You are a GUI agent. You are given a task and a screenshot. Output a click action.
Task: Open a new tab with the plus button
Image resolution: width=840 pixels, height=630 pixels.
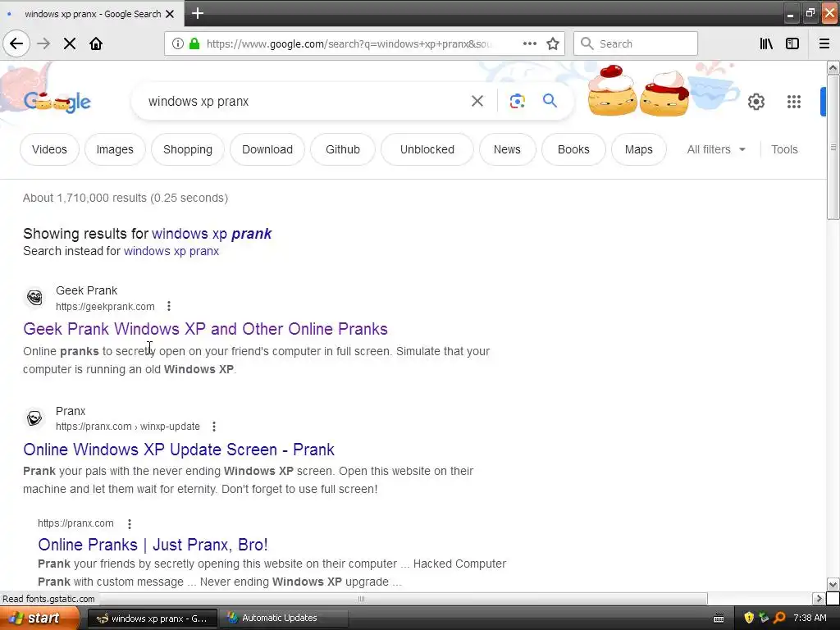[x=198, y=13]
